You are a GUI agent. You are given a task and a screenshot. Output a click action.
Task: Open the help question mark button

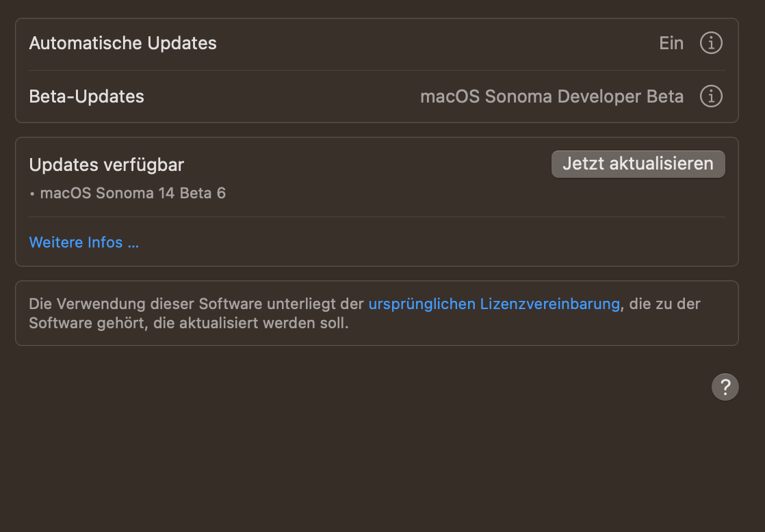[725, 387]
